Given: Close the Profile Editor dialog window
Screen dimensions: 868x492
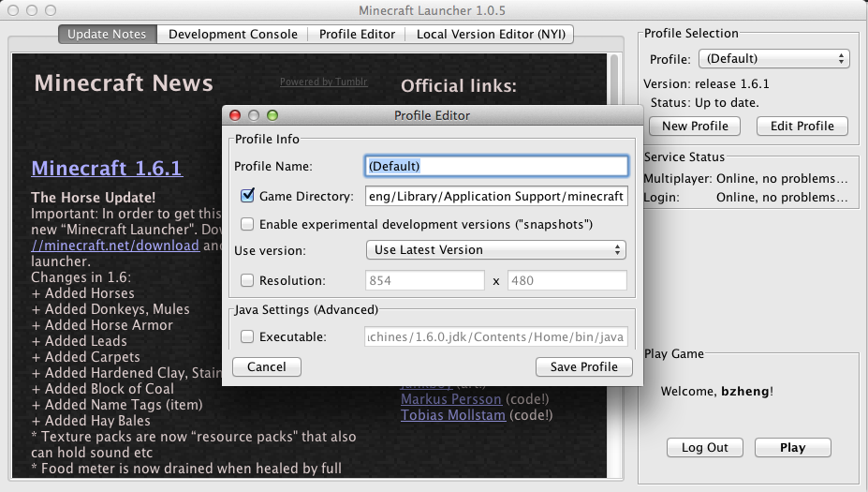Looking at the screenshot, I should point(235,115).
